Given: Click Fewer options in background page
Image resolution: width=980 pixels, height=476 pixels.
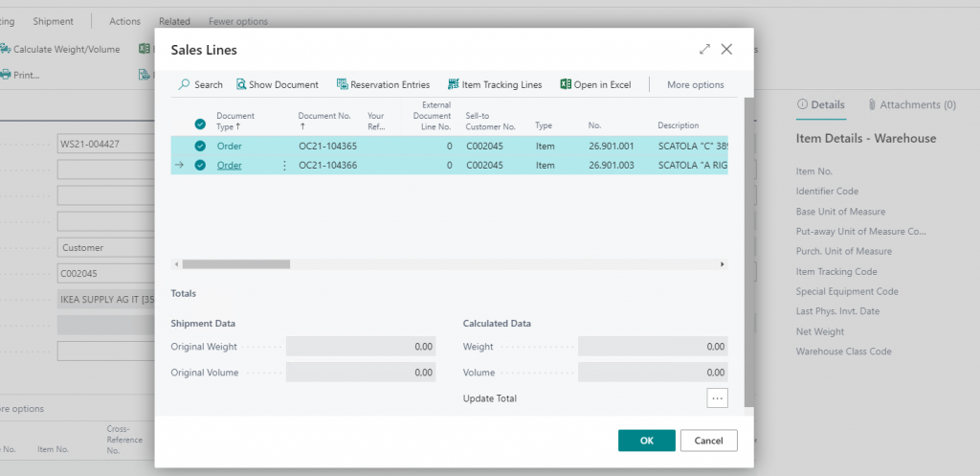Looking at the screenshot, I should pyautogui.click(x=238, y=21).
